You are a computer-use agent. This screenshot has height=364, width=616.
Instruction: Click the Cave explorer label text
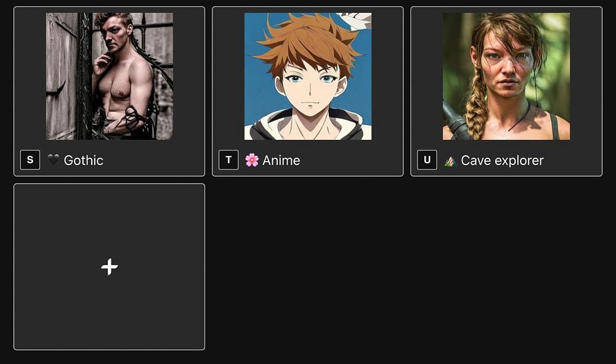pos(502,160)
